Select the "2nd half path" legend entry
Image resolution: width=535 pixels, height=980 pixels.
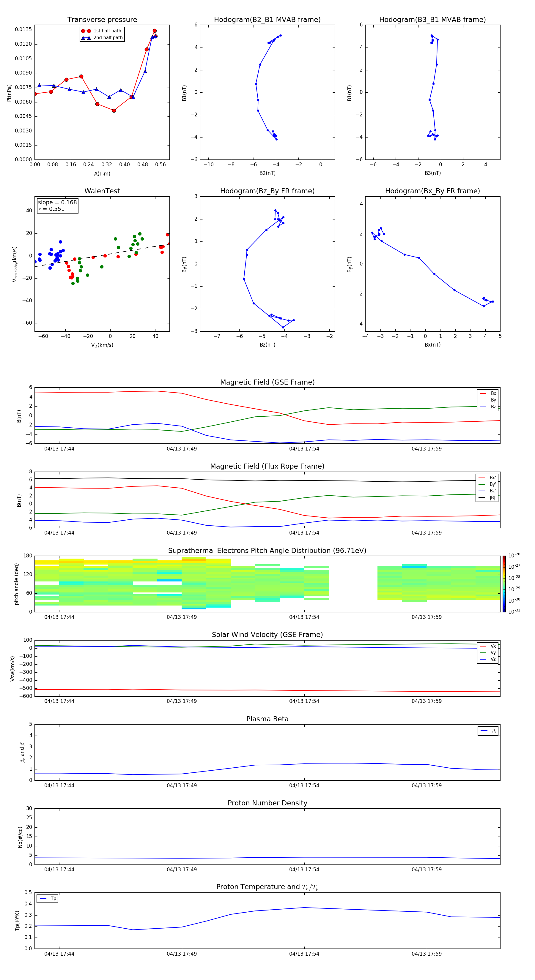click(x=102, y=38)
